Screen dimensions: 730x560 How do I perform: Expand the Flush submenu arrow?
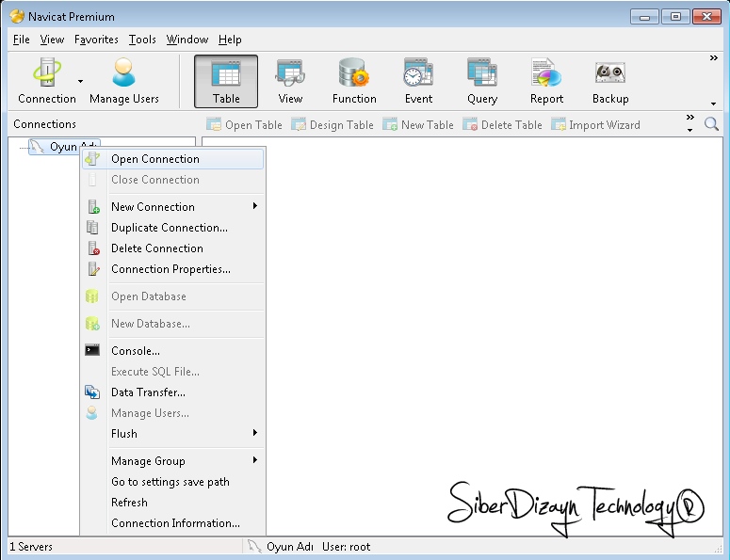[x=254, y=433]
